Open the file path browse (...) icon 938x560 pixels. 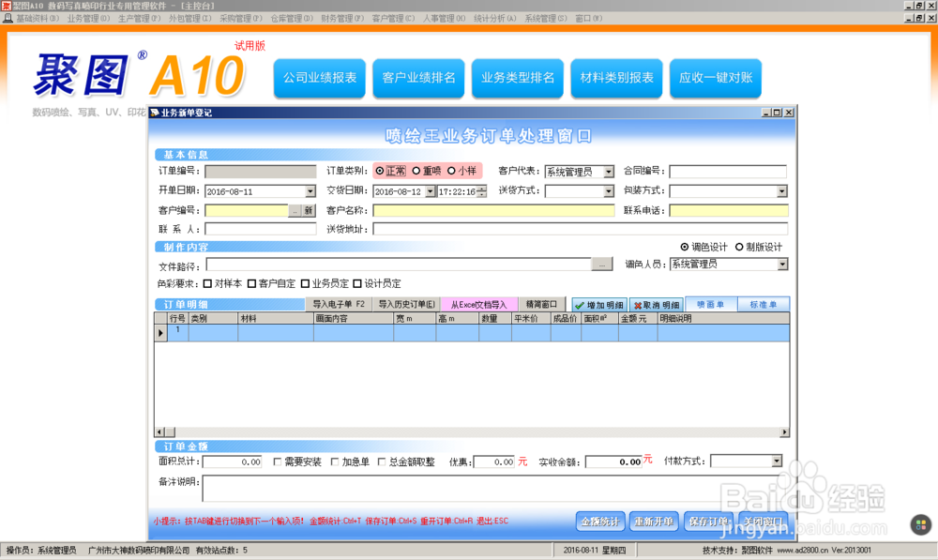(x=601, y=264)
